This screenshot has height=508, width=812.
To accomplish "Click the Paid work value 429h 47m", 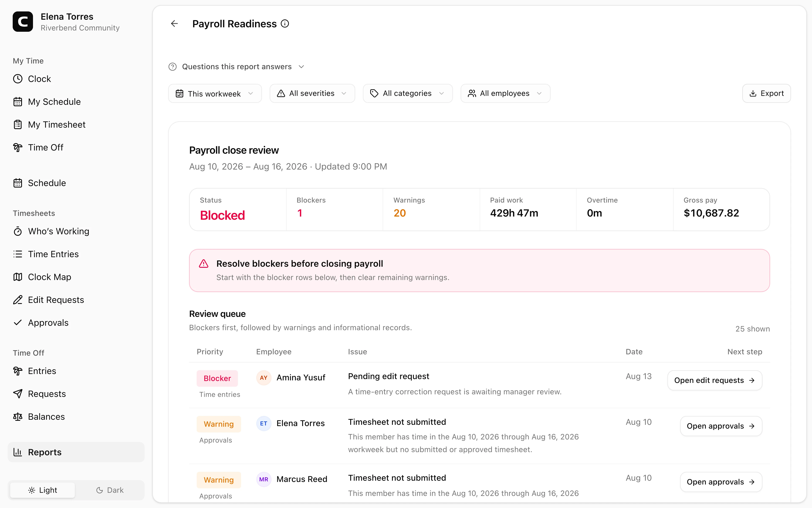I will [514, 213].
